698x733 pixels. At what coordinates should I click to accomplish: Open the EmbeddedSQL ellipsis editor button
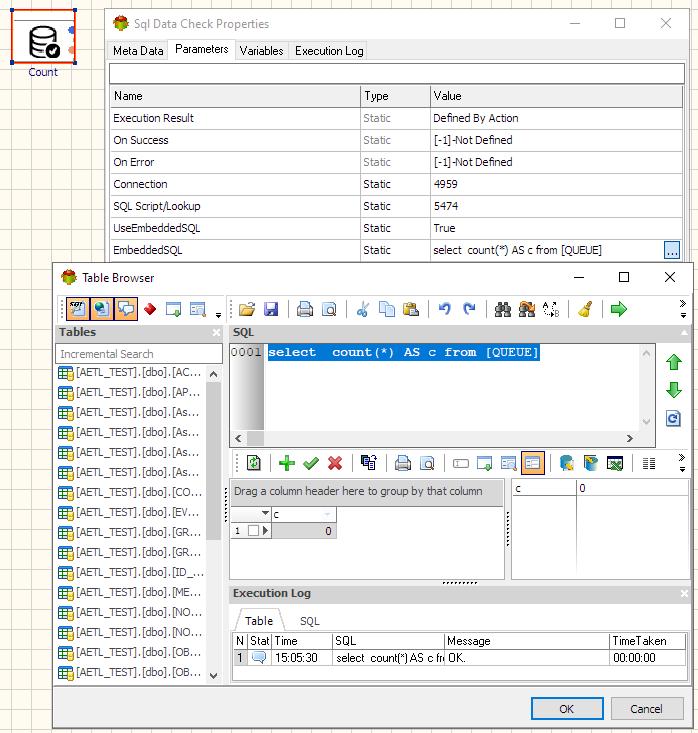tap(672, 250)
